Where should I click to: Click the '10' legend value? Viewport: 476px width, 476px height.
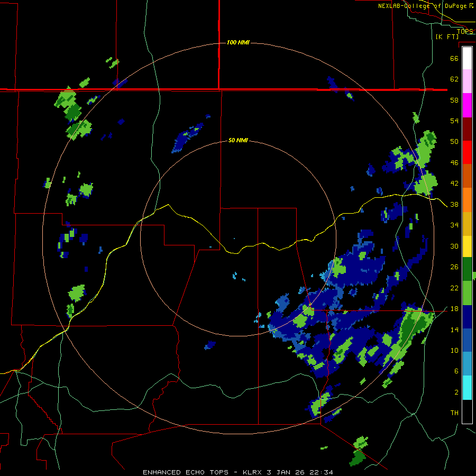pyautogui.click(x=454, y=351)
